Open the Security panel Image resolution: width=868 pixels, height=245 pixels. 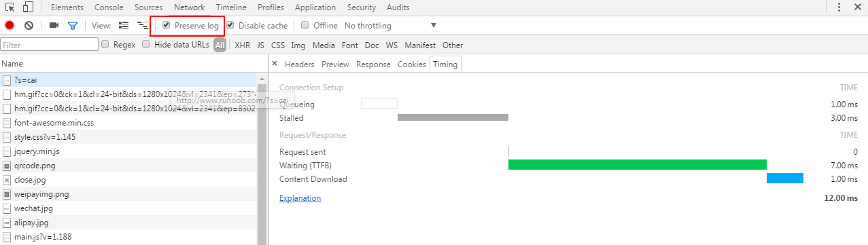362,7
